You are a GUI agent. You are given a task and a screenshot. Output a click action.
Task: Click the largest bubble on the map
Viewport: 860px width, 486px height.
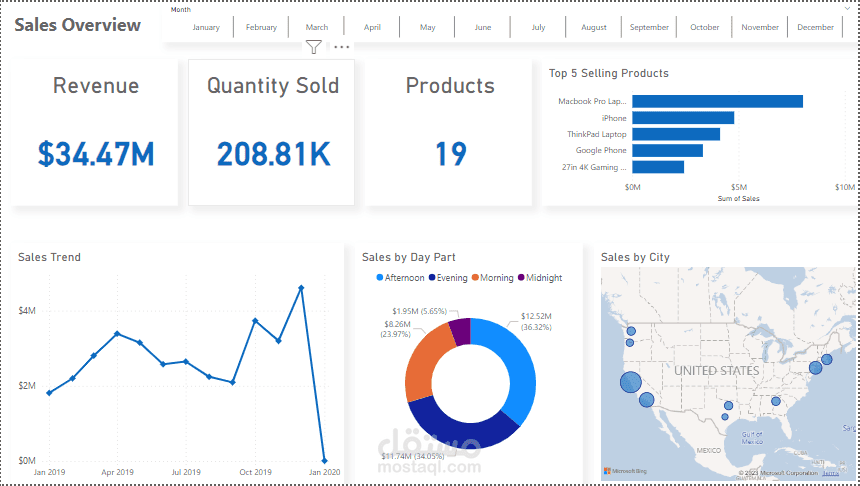[x=631, y=381]
